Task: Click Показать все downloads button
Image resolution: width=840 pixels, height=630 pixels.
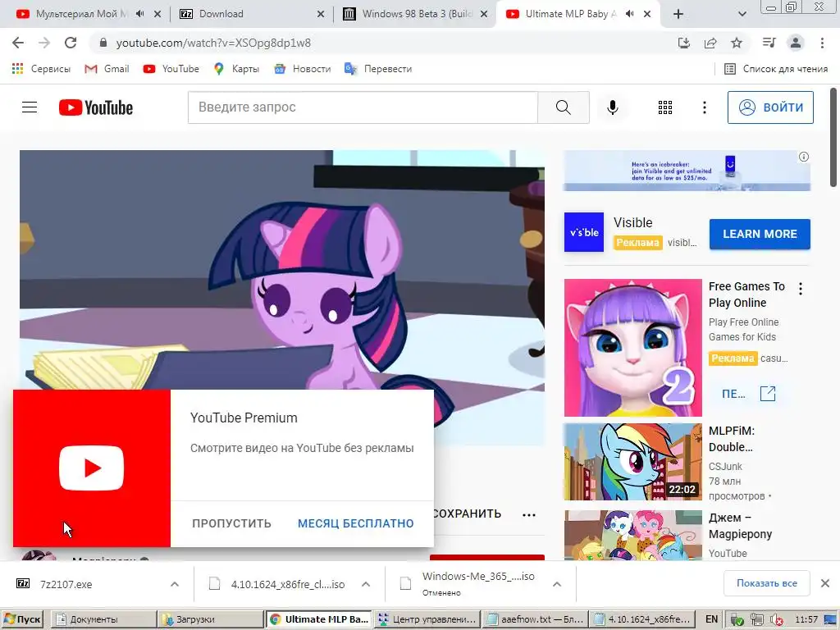Action: tap(767, 583)
